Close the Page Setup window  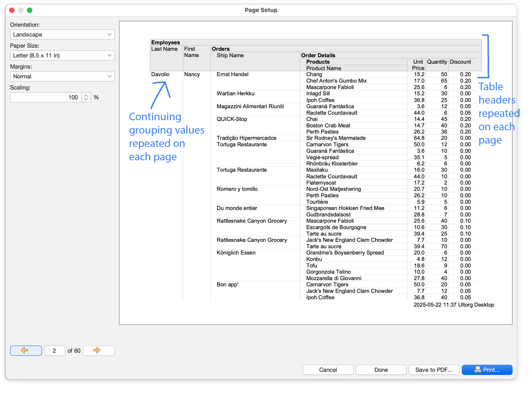[12, 10]
